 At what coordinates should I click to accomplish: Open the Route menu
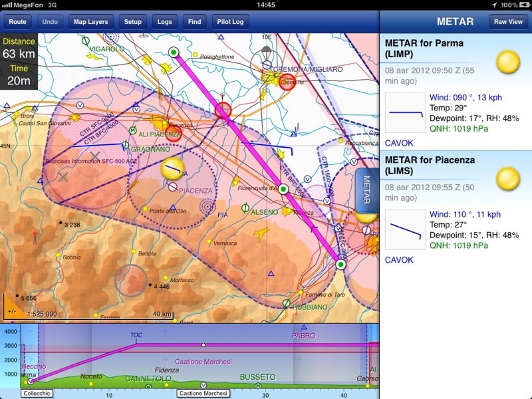18,22
